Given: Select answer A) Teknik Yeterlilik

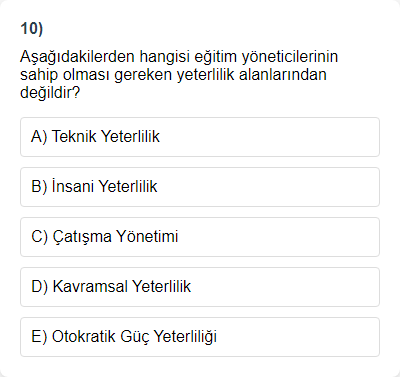Looking at the screenshot, I should click(200, 137).
